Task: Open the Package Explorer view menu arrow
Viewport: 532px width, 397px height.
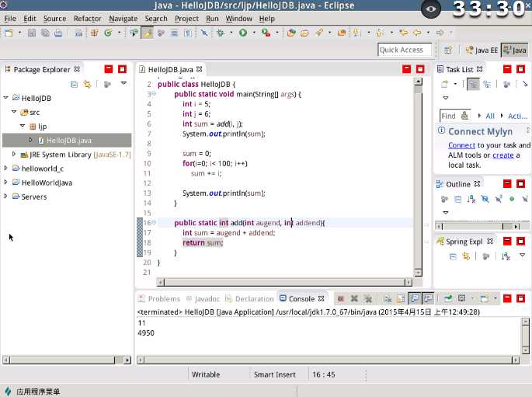Action: click(123, 83)
